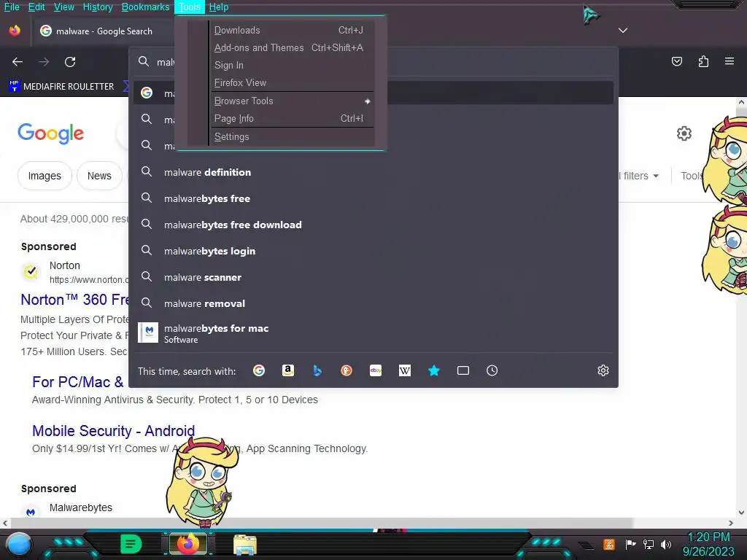Search this time with Bing icon
The image size is (747, 560).
[x=317, y=370]
